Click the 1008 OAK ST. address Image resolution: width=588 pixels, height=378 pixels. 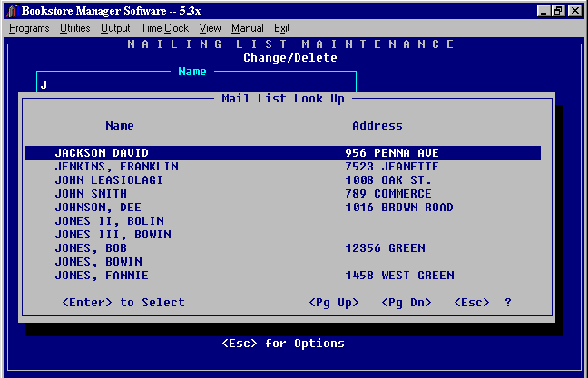(x=388, y=180)
